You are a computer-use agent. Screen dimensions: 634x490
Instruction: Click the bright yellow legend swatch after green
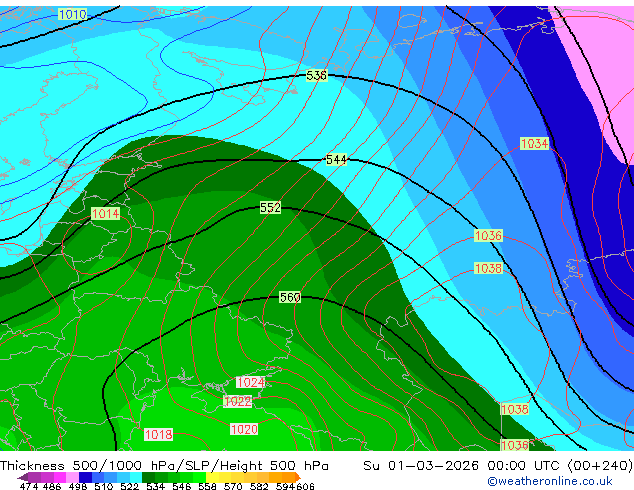pyautogui.click(x=212, y=477)
